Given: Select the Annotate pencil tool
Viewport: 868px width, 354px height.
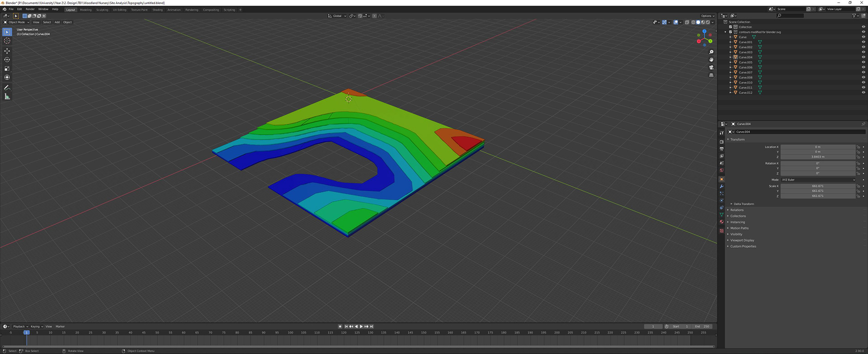Looking at the screenshot, I should coord(7,87).
